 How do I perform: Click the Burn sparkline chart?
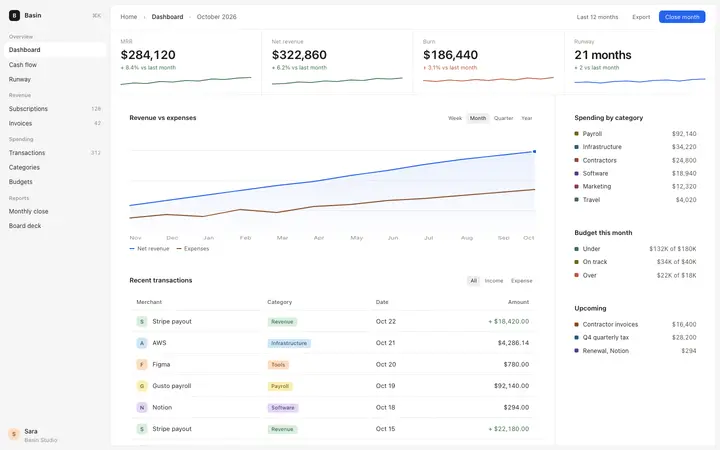488,79
